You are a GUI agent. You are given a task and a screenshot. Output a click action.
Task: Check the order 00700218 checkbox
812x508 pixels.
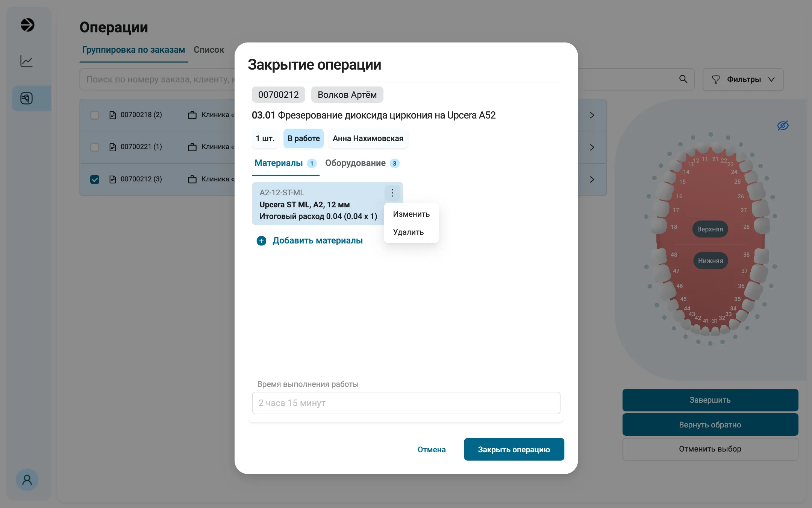pos(95,115)
